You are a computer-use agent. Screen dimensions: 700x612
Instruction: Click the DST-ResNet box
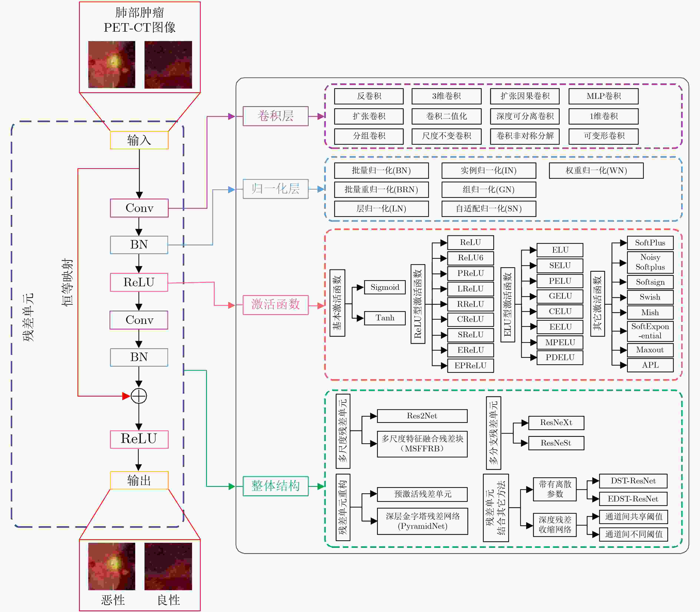633,481
